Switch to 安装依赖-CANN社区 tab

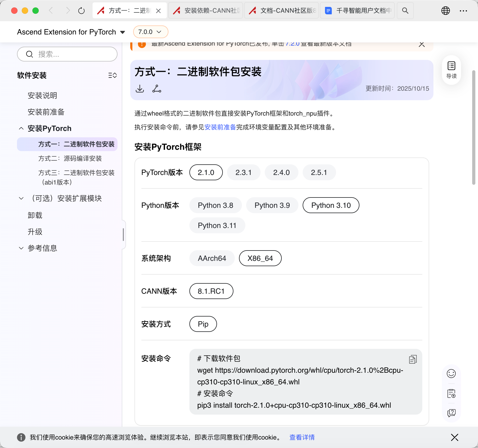point(206,11)
